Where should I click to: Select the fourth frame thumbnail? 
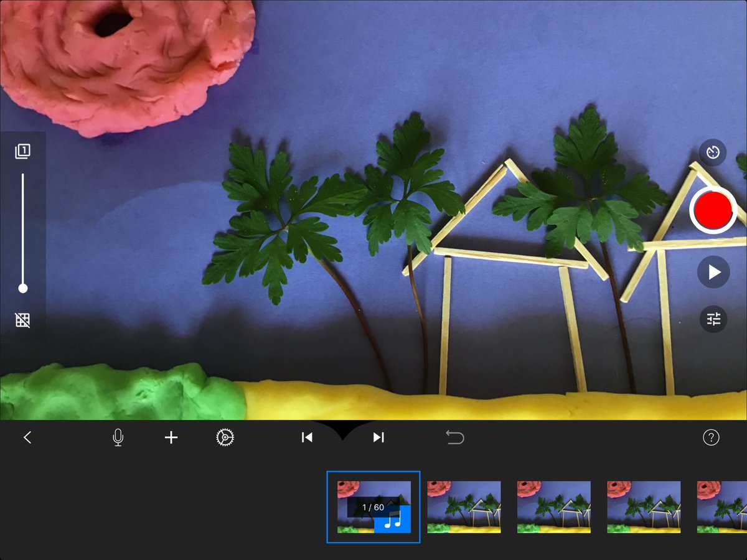pos(644,507)
